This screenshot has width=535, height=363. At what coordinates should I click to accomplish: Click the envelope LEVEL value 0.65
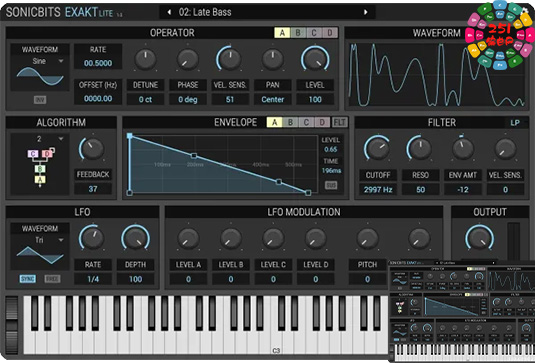pyautogui.click(x=331, y=149)
